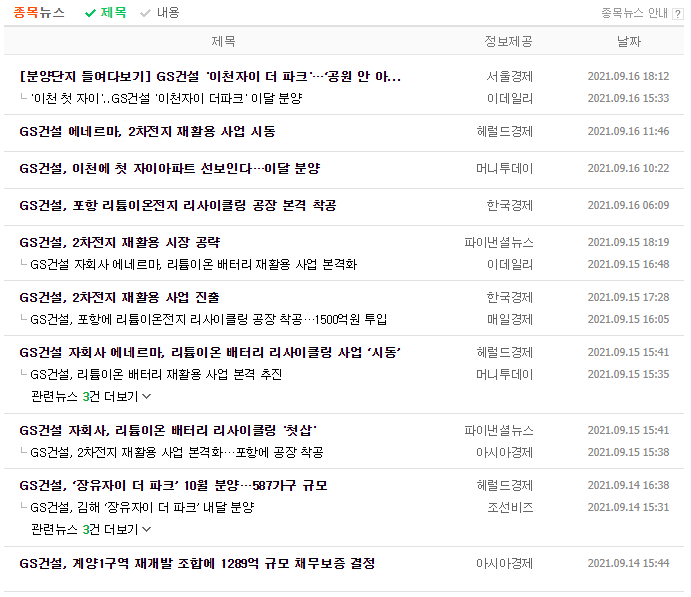Open article '에네르마, 리튬이온 배터리 리사이클링 사업 시동'
This screenshot has width=691, height=597.
[210, 352]
